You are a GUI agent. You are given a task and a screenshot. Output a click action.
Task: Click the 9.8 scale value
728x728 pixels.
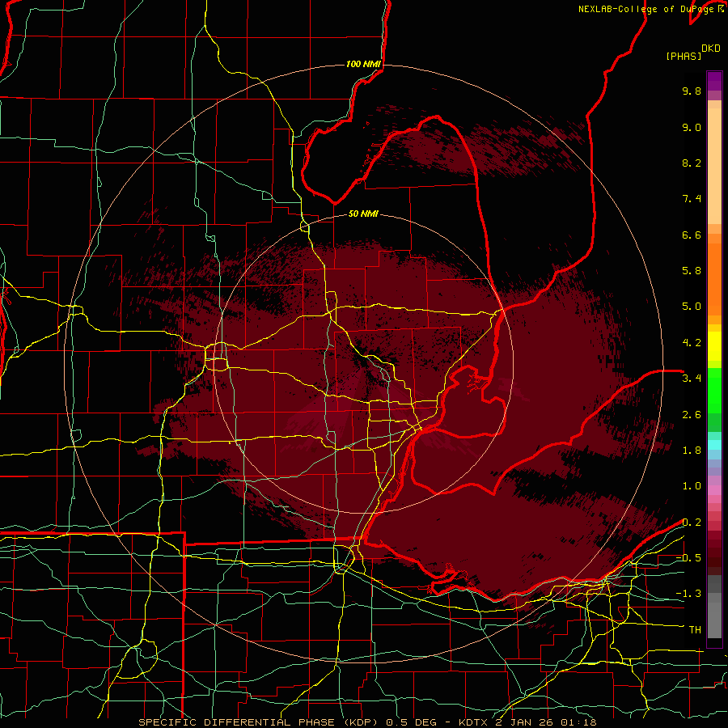[692, 91]
